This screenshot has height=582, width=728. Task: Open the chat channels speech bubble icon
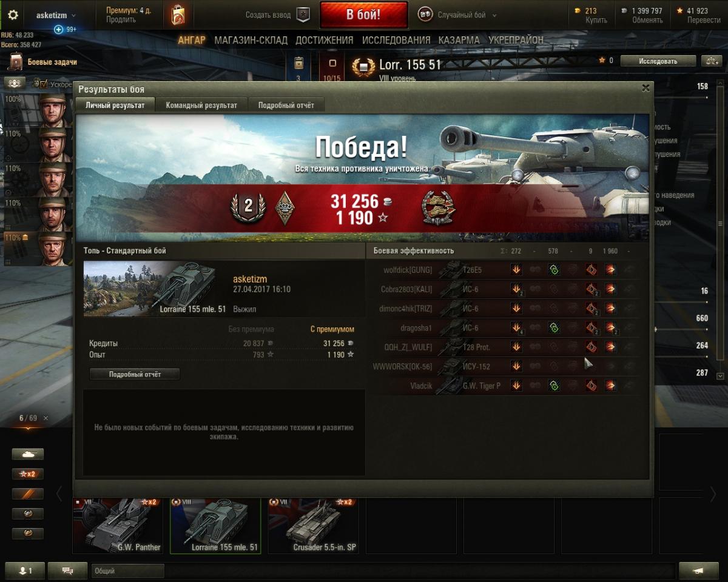tap(67, 570)
